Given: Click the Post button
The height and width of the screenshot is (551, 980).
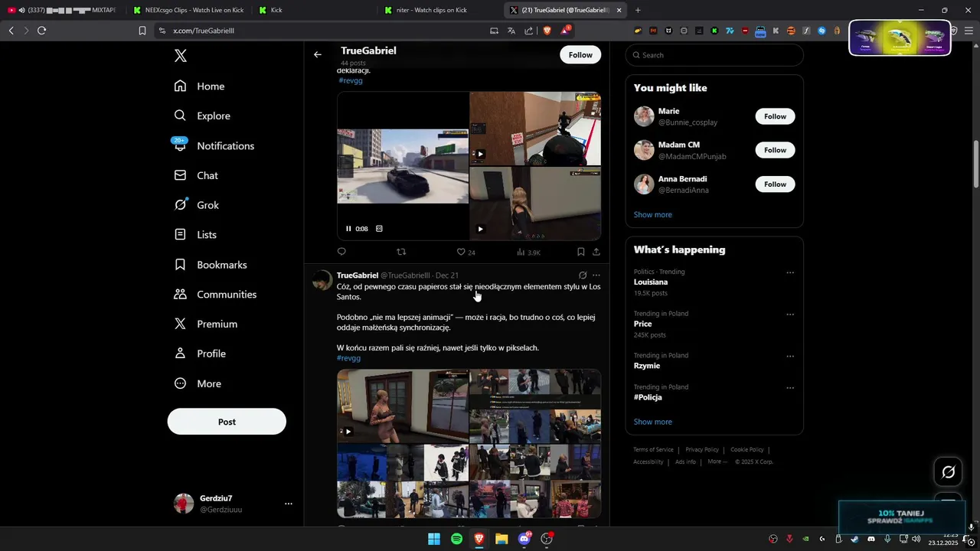Looking at the screenshot, I should click(227, 422).
